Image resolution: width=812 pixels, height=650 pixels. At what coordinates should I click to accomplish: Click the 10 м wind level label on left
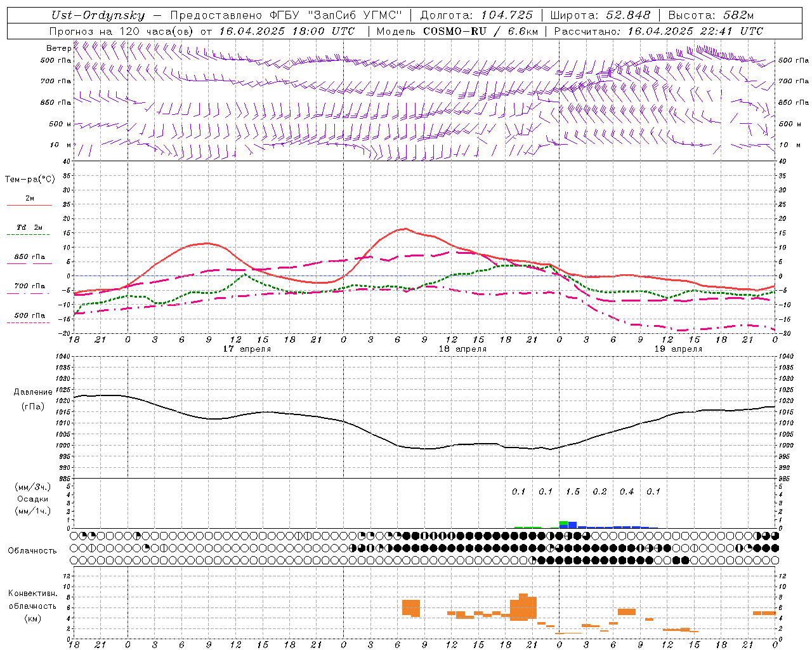point(61,145)
